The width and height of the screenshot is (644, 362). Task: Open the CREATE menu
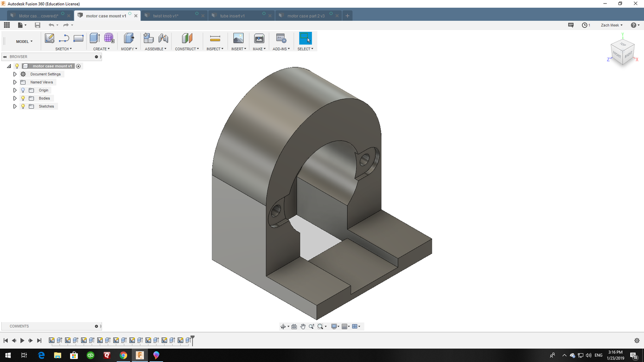(x=101, y=49)
